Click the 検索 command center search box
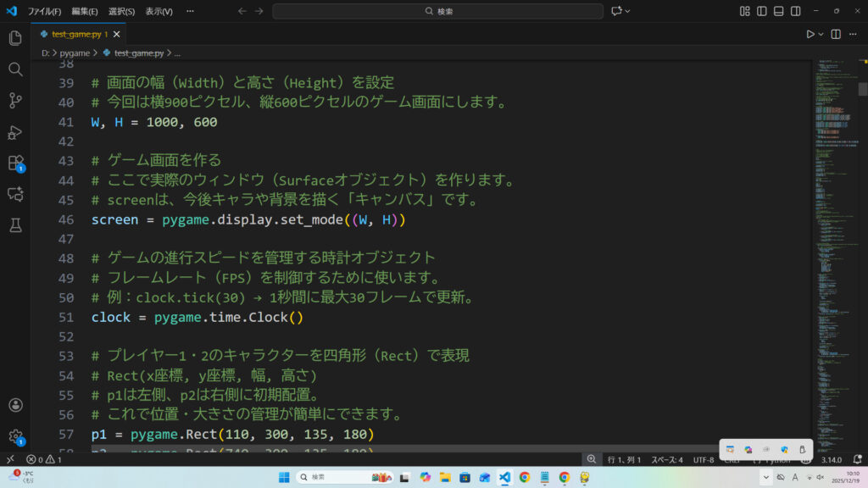Viewport: 868px width, 488px height. (437, 11)
